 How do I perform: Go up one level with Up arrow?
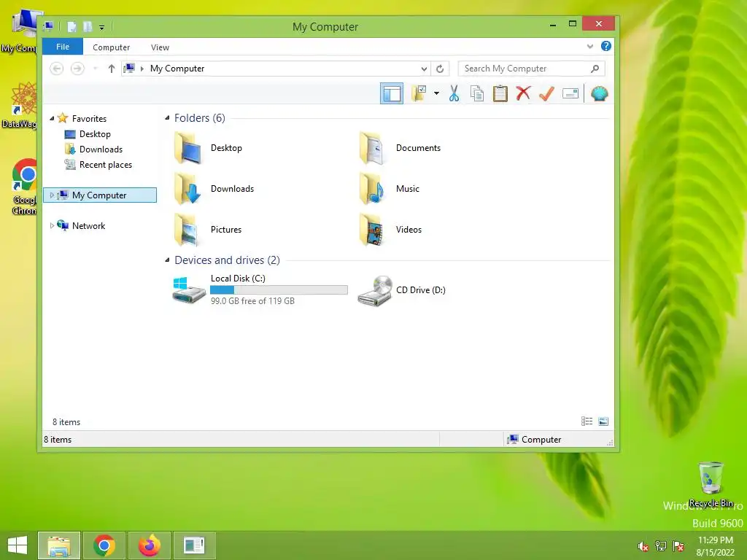112,69
